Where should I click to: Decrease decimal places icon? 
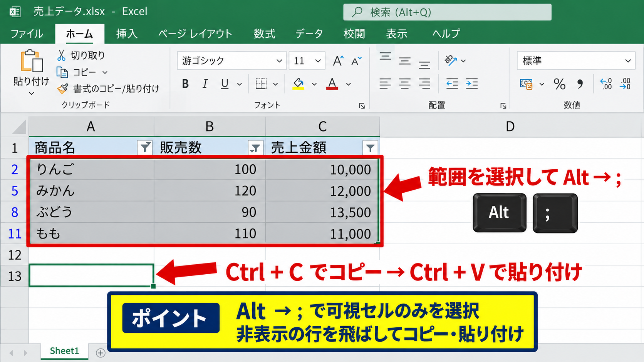[625, 83]
